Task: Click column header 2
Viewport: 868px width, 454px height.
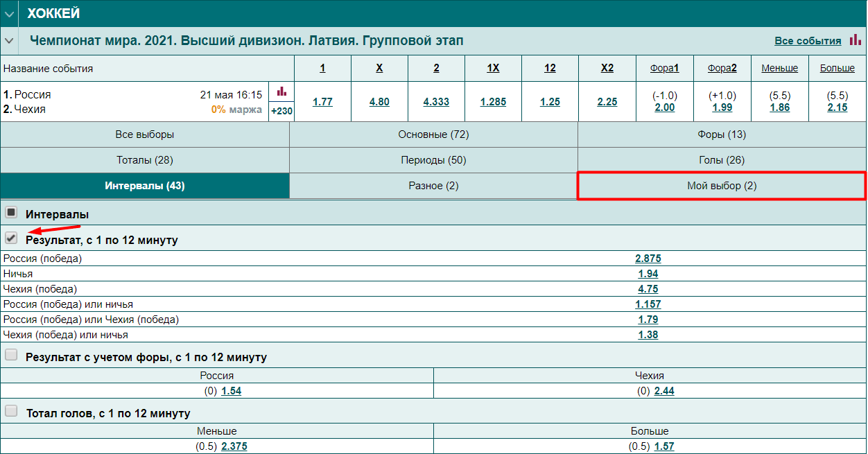Action: 436,68
